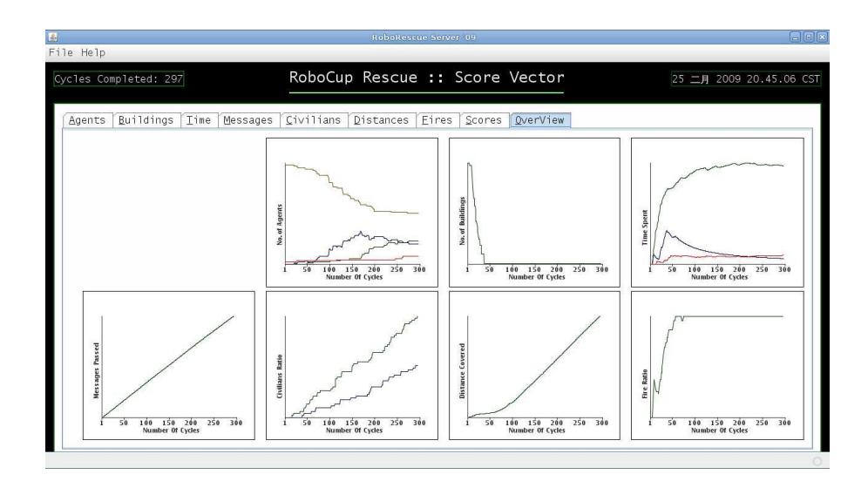
Task: Click the No. of Buildings chart
Action: [535, 213]
